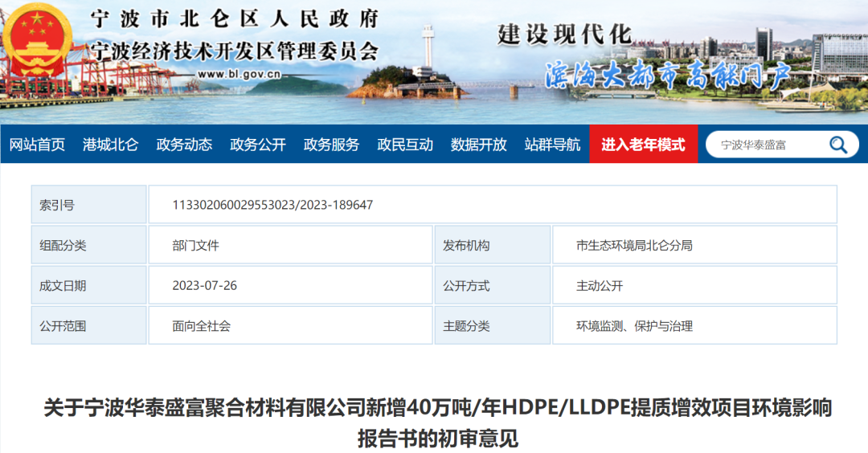This screenshot has width=868, height=453.
Task: Click the 组配分类 label cell
Action: point(88,245)
